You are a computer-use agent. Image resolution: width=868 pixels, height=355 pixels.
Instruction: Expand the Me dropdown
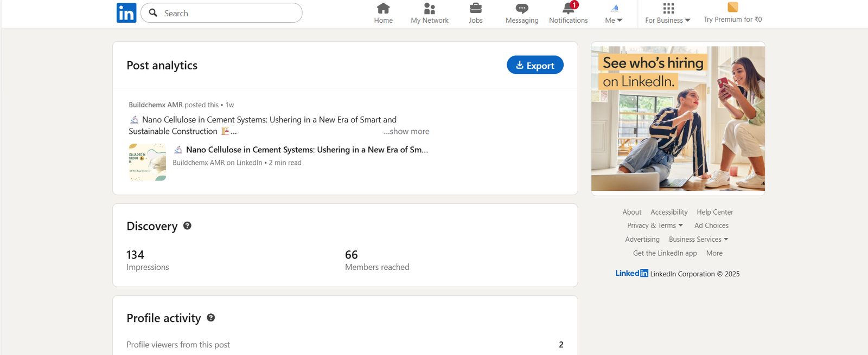[614, 20]
